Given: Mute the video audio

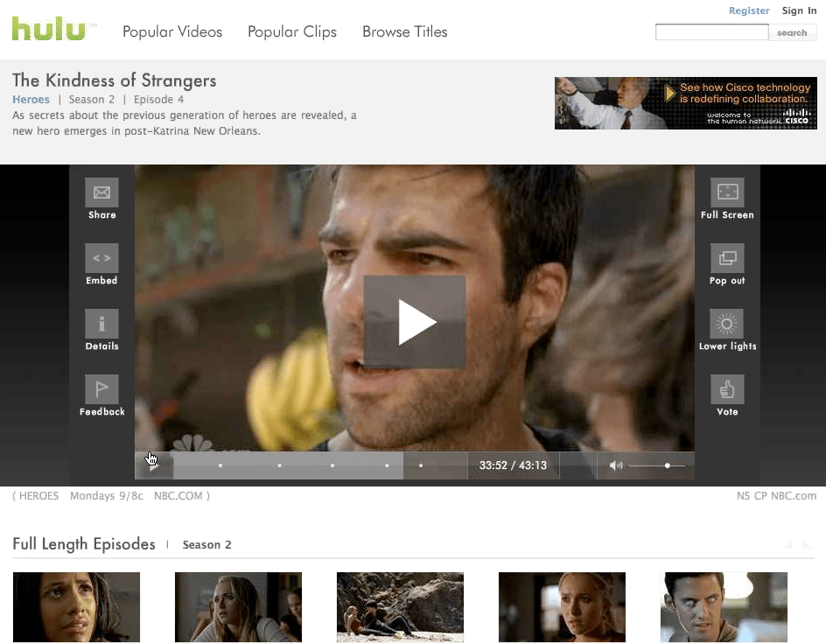Looking at the screenshot, I should tap(616, 465).
